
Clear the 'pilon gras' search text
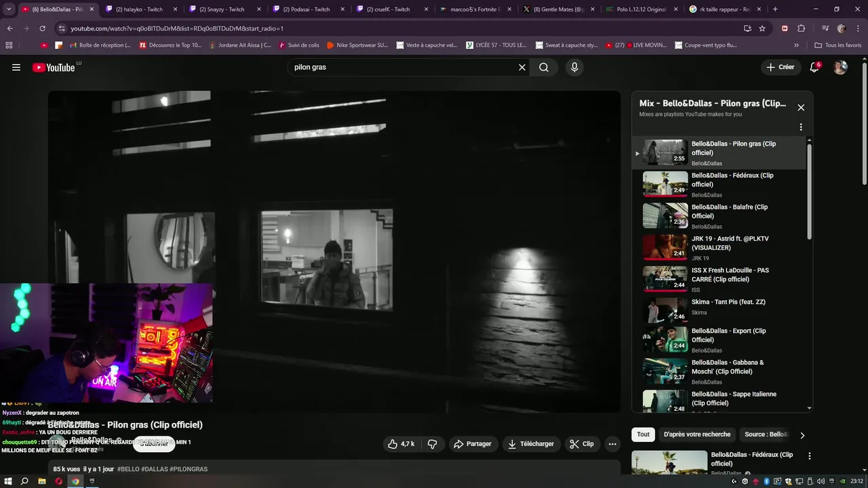(522, 67)
